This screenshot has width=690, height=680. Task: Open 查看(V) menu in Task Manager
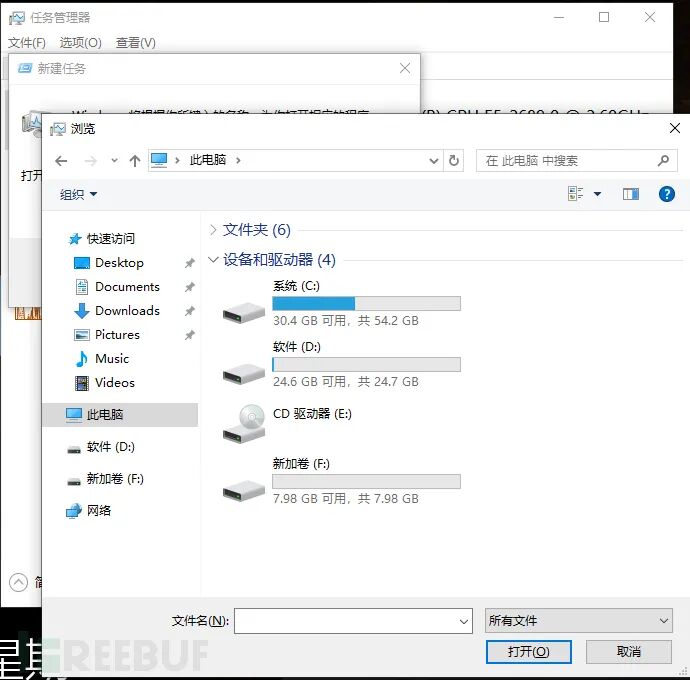click(136, 43)
